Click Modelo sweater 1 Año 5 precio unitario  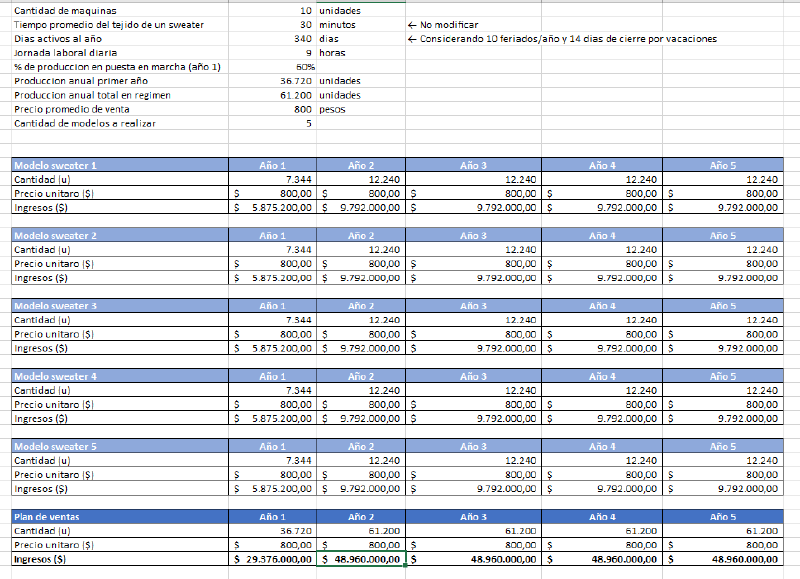(723, 193)
